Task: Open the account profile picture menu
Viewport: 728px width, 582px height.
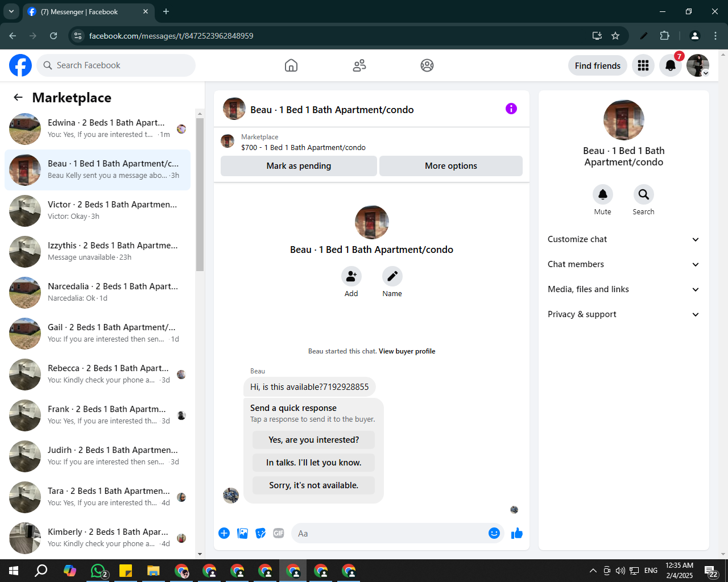Action: 698,65
